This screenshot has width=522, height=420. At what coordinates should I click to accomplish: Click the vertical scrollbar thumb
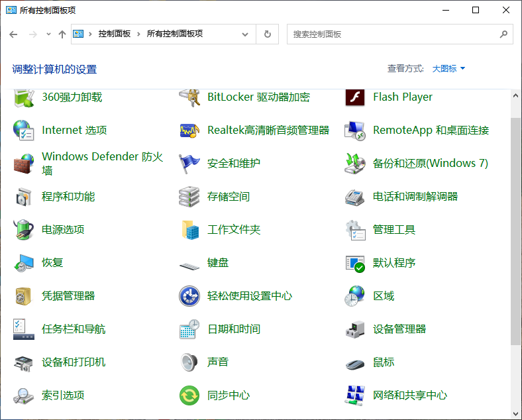[x=515, y=232]
